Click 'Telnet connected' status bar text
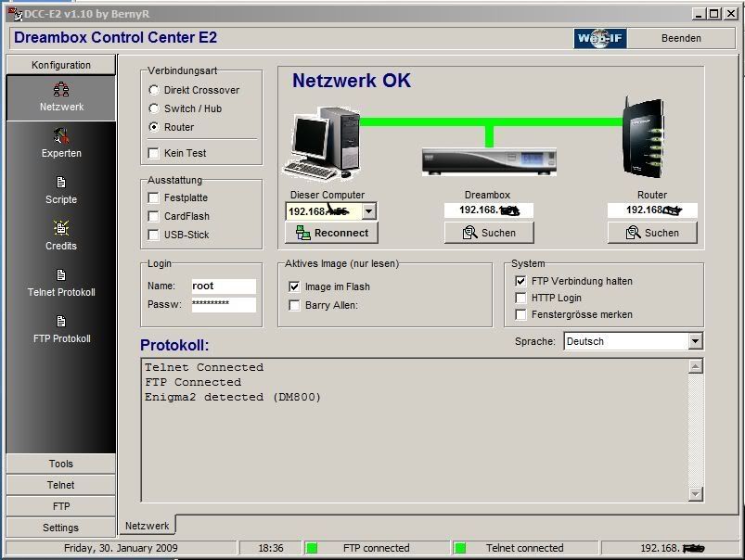This screenshot has height=560, width=745. (524, 548)
